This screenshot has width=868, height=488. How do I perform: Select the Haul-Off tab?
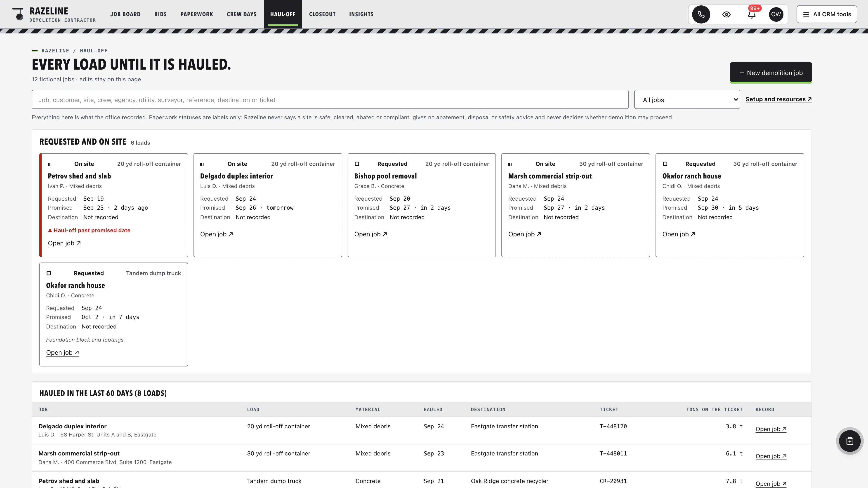pos(283,14)
